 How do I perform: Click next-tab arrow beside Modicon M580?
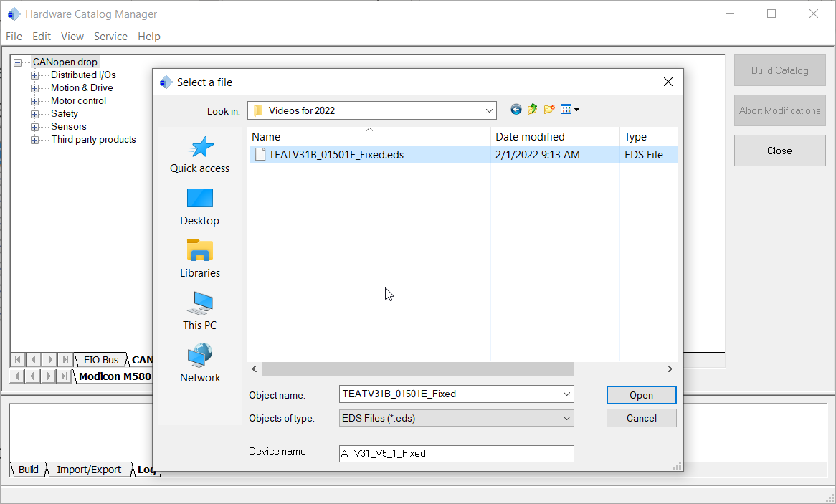click(49, 376)
